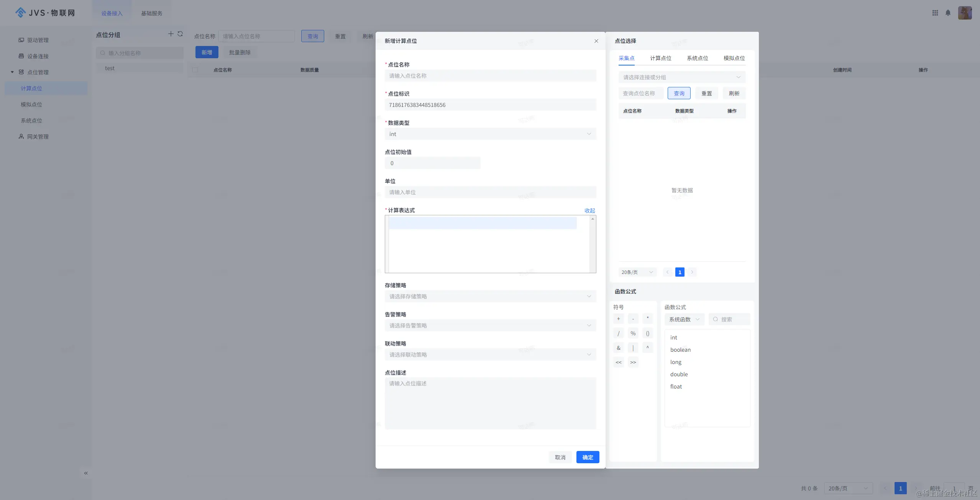Viewport: 980px width, 500px height.
Task: Open the apps grid icon
Action: click(x=935, y=13)
